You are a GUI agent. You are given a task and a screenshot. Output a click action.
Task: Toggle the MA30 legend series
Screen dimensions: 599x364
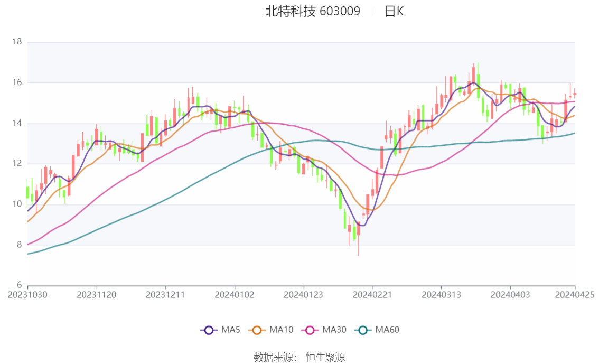324,330
